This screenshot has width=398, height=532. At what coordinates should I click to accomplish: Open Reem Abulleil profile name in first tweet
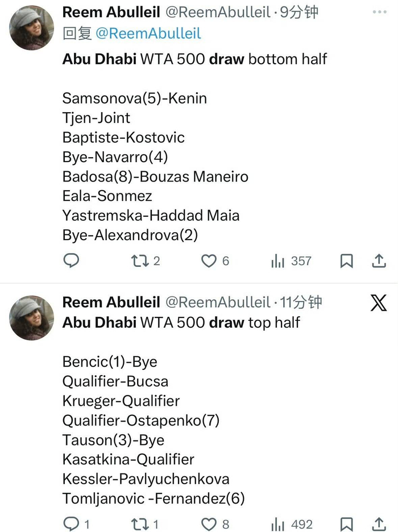pos(111,13)
